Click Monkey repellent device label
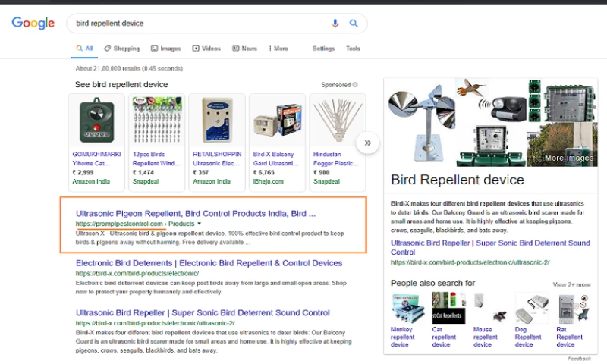Image resolution: width=607 pixels, height=364 pixels. click(402, 337)
